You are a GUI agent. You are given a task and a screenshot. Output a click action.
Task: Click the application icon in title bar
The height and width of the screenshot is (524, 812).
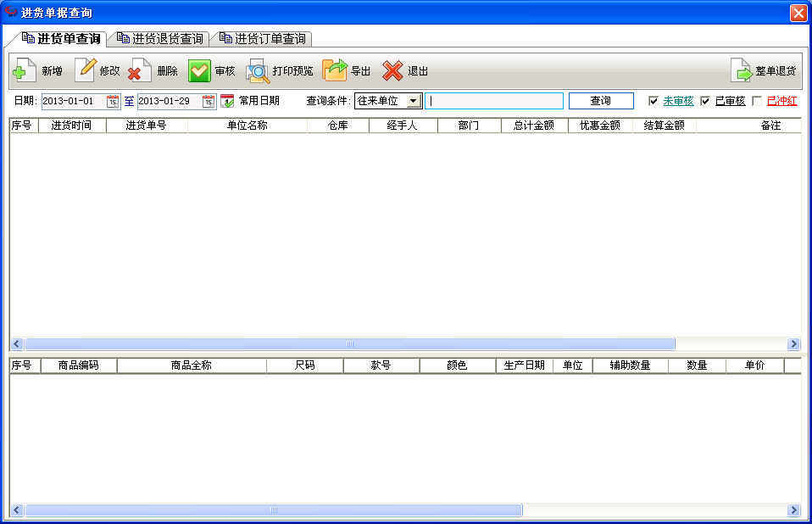(x=10, y=12)
